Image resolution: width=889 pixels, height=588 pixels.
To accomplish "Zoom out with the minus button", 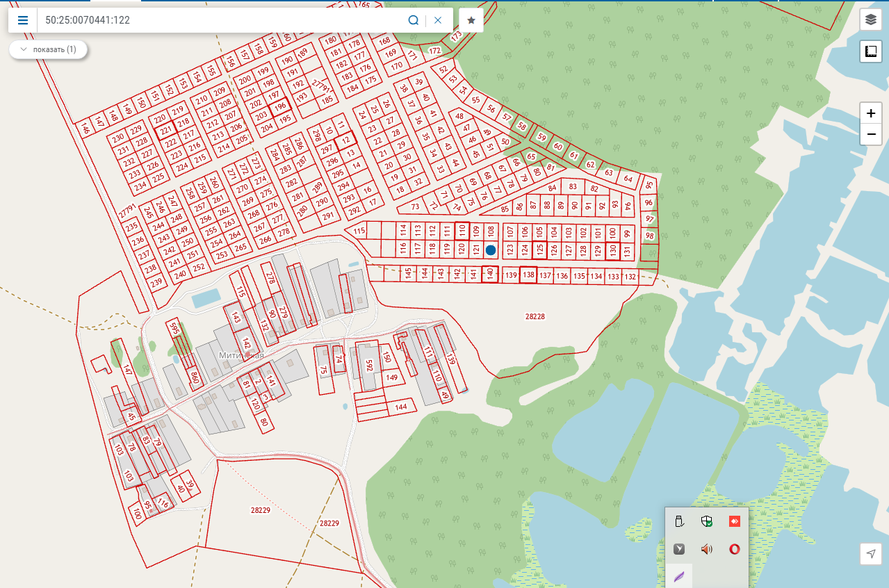I will [871, 134].
